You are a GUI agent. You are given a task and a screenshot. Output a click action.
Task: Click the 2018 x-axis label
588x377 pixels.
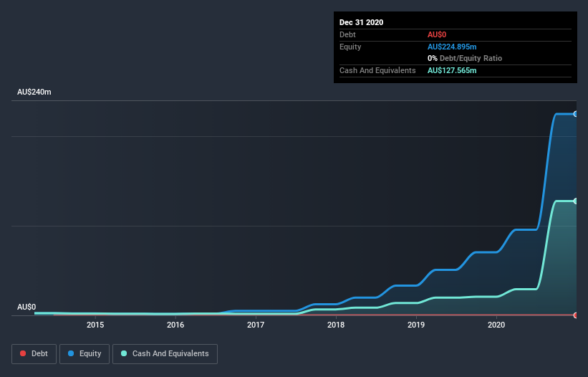[336, 325]
